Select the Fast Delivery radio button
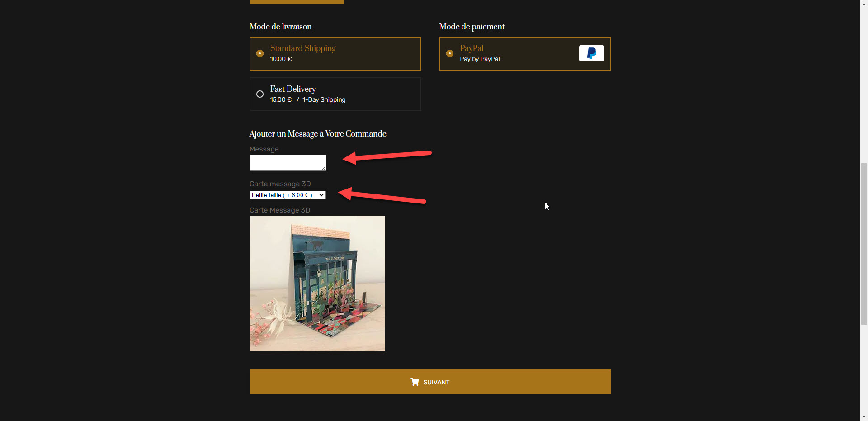868x421 pixels. (260, 94)
